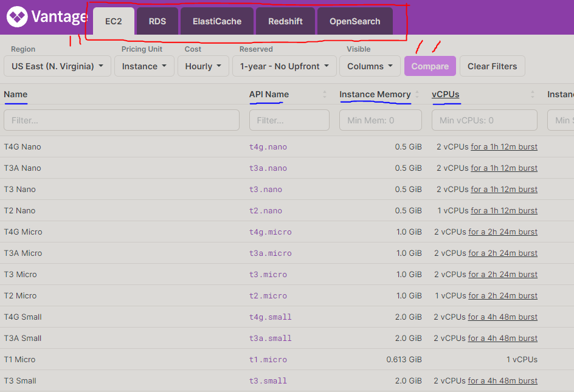Select the T4G Nano row name

click(x=22, y=146)
